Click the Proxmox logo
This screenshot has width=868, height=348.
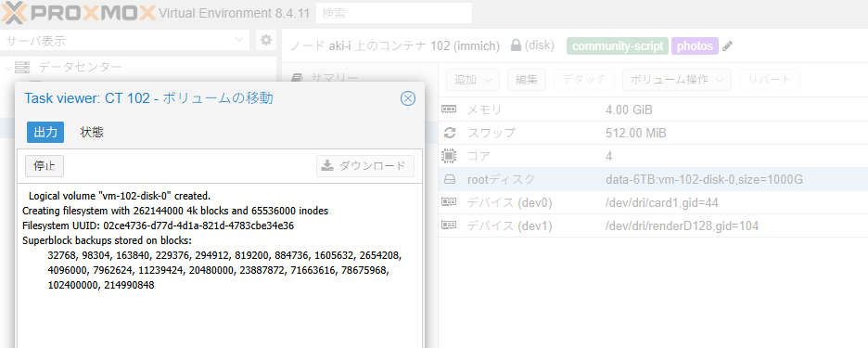(78, 12)
